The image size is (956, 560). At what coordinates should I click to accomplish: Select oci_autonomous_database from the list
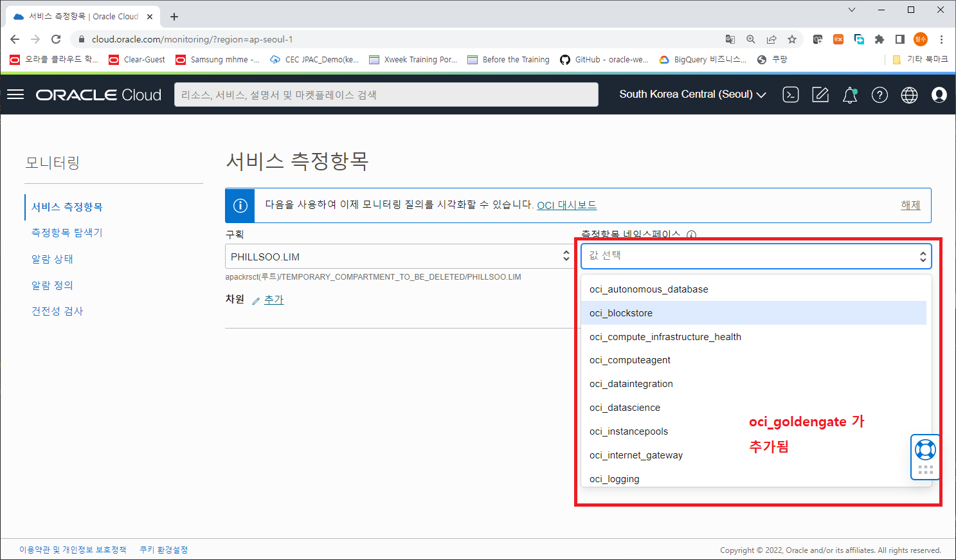753,289
